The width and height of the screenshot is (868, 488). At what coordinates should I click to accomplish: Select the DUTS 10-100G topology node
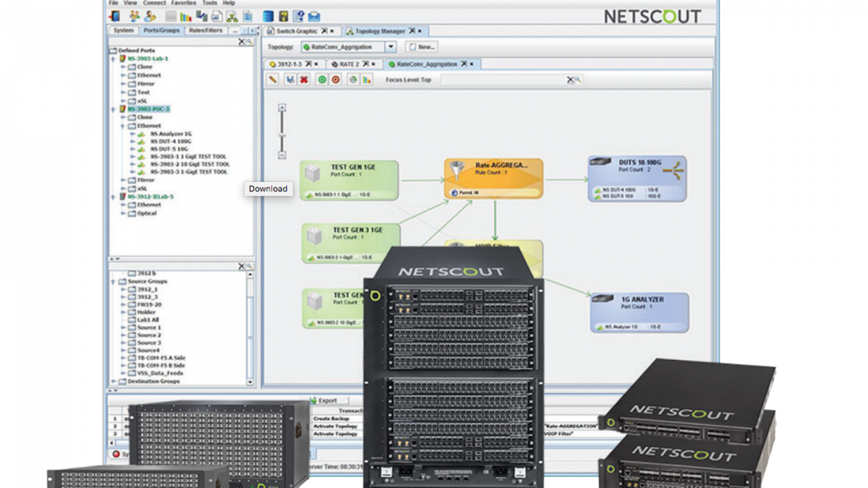pyautogui.click(x=637, y=179)
